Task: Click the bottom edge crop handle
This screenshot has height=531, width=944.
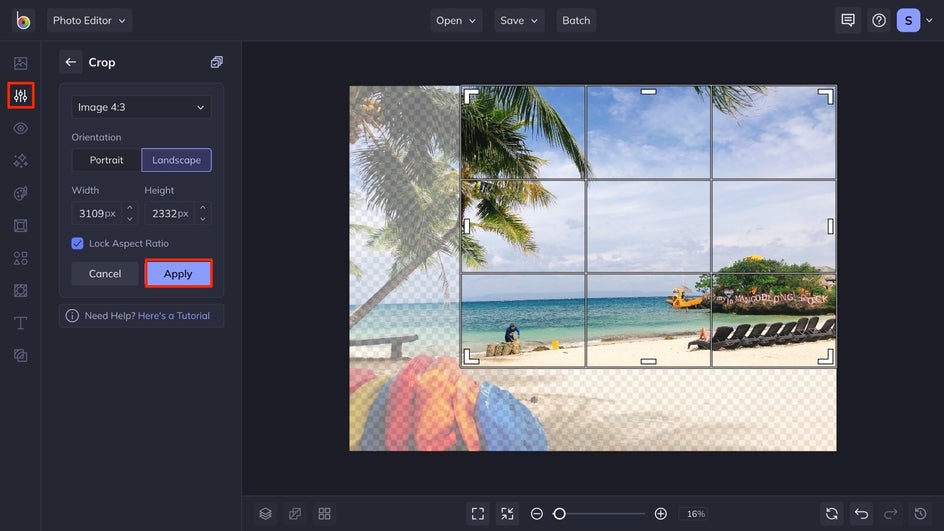Action: tap(648, 361)
